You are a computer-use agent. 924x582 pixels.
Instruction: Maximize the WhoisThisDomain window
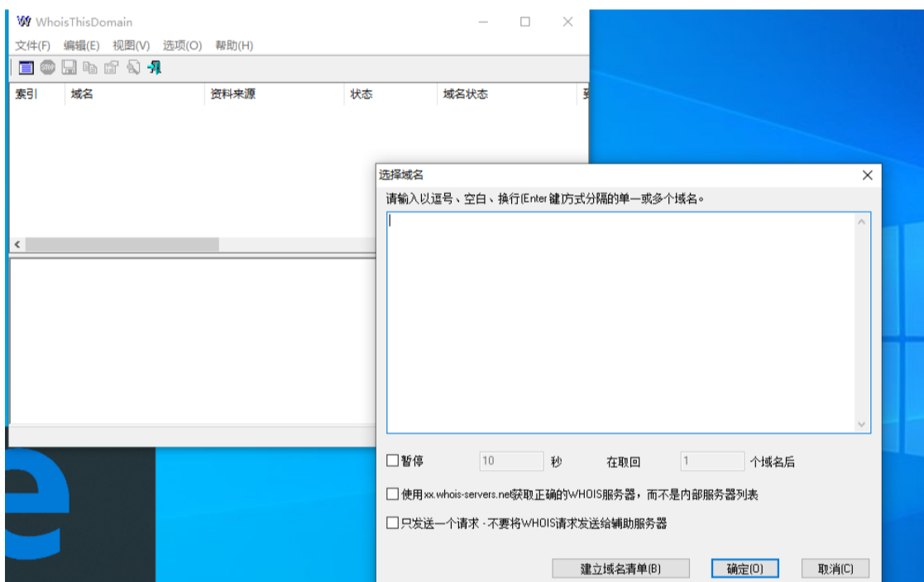(x=525, y=21)
